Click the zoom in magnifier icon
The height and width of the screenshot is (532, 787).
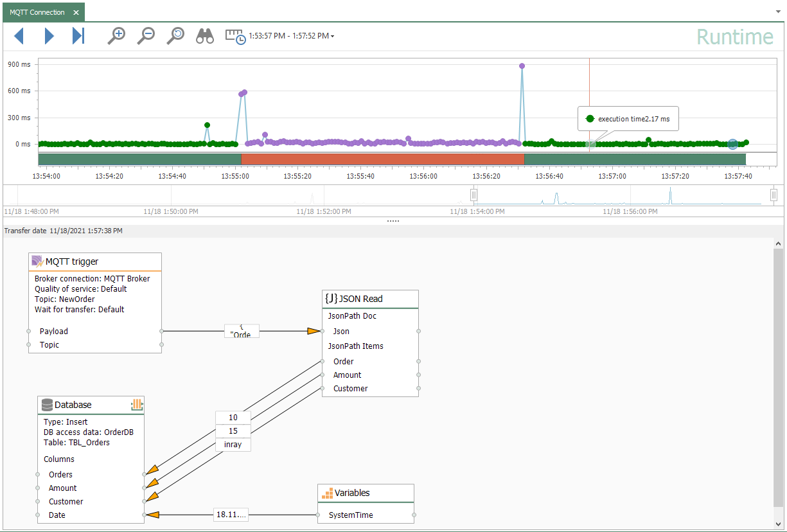(x=116, y=36)
